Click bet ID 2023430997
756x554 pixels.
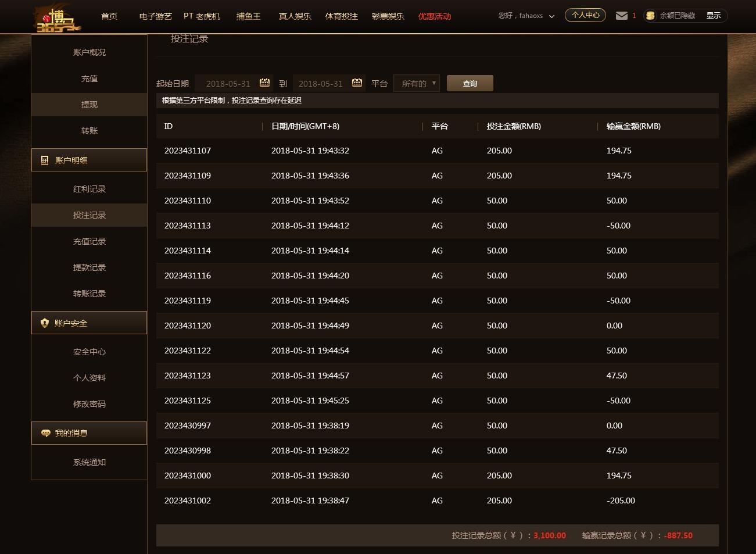pyautogui.click(x=188, y=426)
